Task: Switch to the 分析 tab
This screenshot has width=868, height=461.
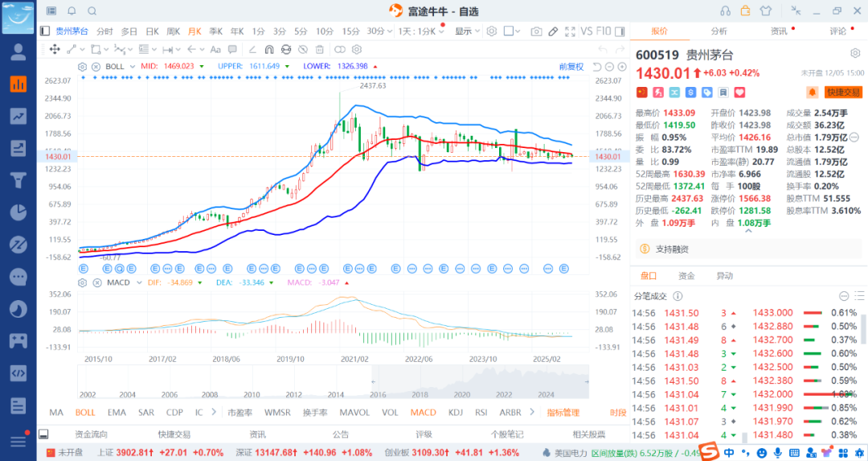Action: click(x=719, y=31)
